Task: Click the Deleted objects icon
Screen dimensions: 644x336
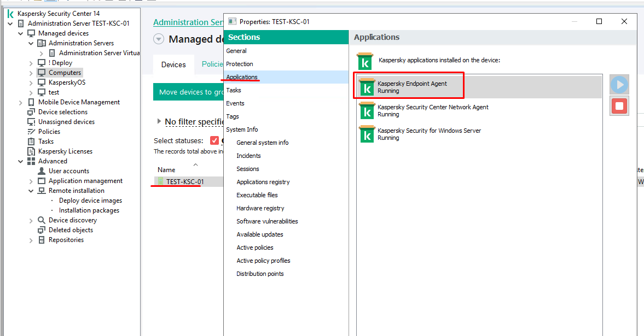Action: 42,230
